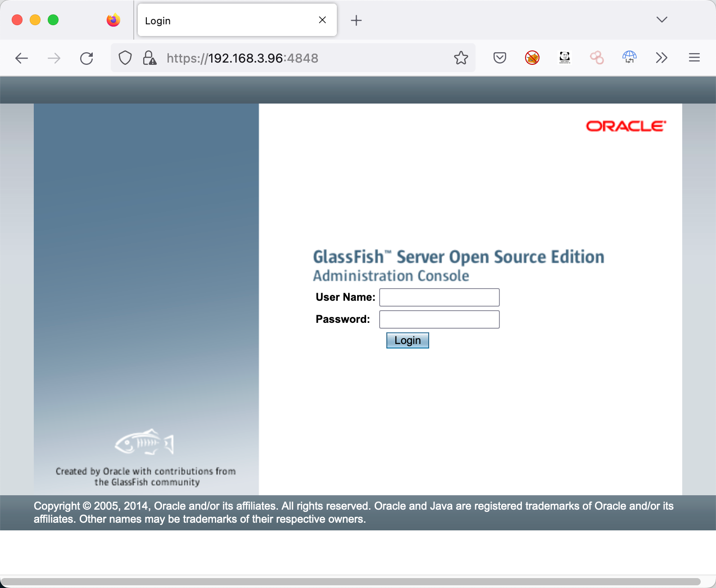716x588 pixels.
Task: Open the tracking protection shield icon
Action: (125, 58)
